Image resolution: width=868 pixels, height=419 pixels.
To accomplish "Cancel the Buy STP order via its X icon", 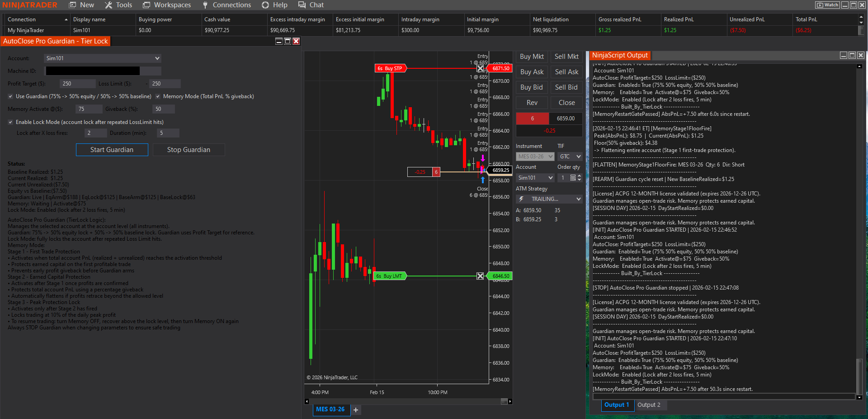I will point(480,68).
